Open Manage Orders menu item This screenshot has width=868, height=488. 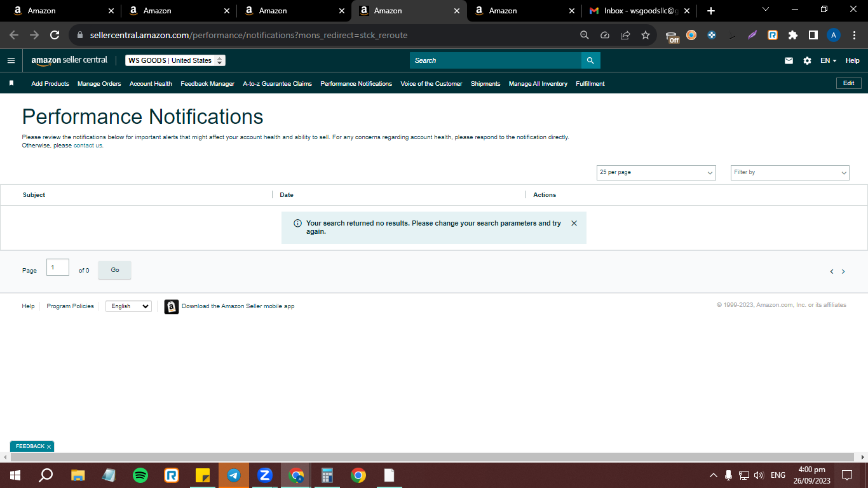click(99, 84)
